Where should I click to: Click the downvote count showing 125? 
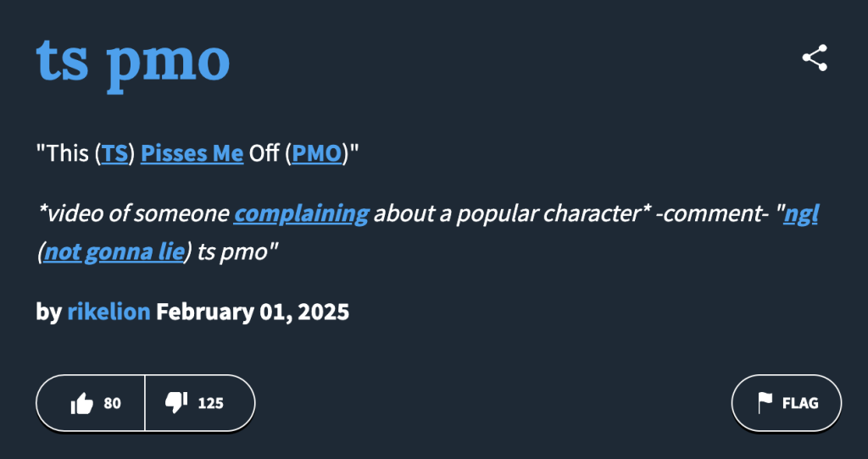(x=210, y=403)
